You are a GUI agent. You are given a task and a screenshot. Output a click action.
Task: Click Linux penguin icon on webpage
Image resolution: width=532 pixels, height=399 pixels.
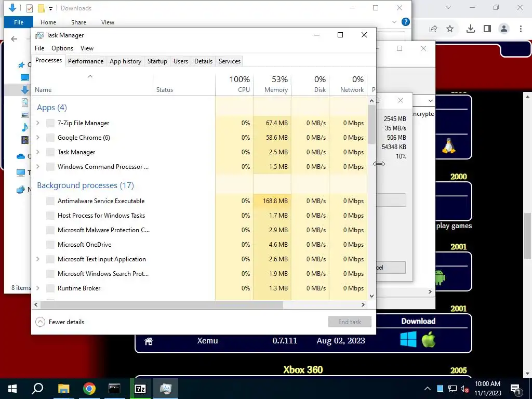pos(449,146)
